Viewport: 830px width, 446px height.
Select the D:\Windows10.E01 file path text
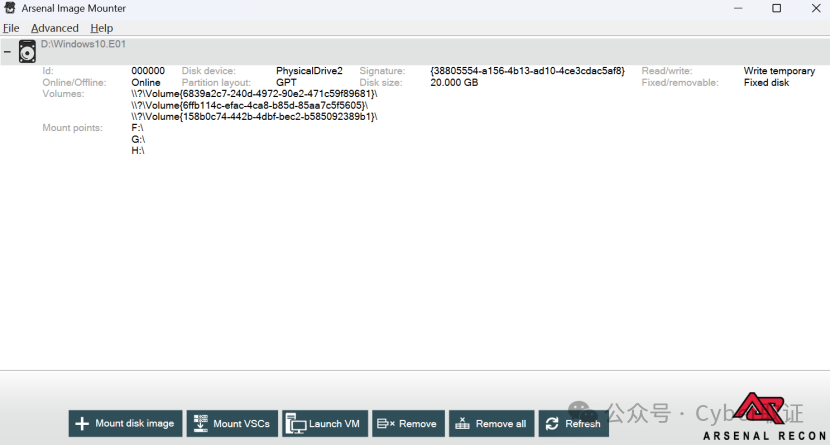(84, 44)
